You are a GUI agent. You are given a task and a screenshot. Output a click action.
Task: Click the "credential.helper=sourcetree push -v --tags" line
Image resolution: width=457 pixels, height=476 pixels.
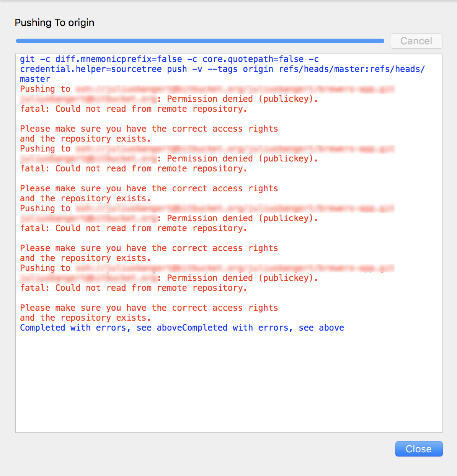pos(222,69)
